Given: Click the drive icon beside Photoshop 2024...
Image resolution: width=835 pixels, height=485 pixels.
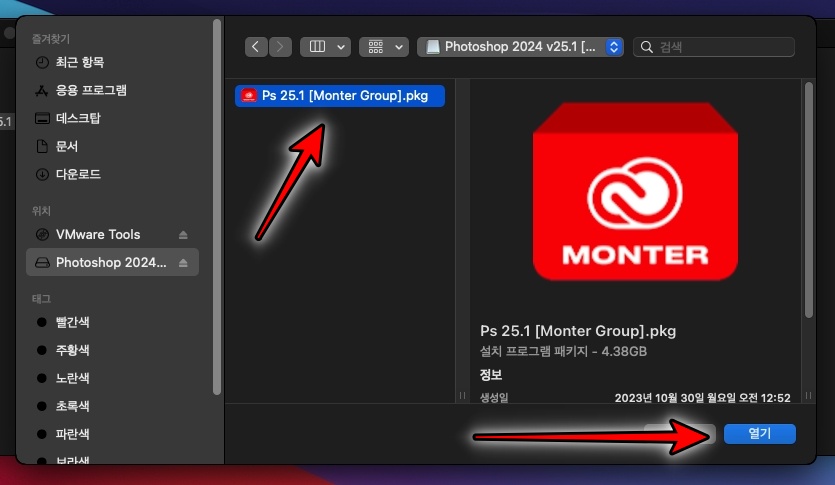Looking at the screenshot, I should 42,262.
